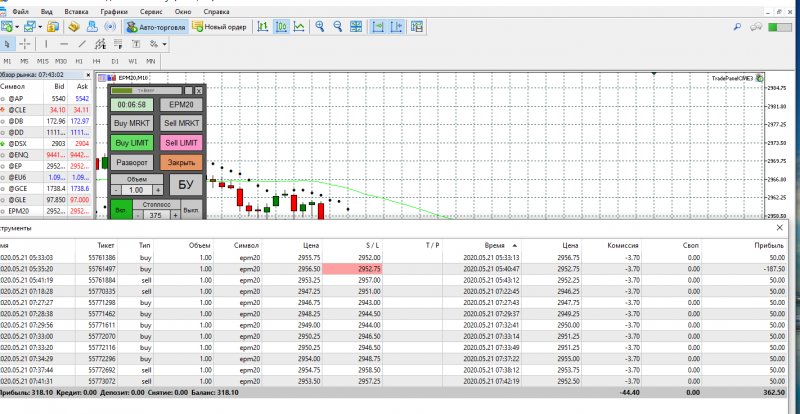
Task: Select the trendline drawing tool
Action: pyautogui.click(x=82, y=44)
